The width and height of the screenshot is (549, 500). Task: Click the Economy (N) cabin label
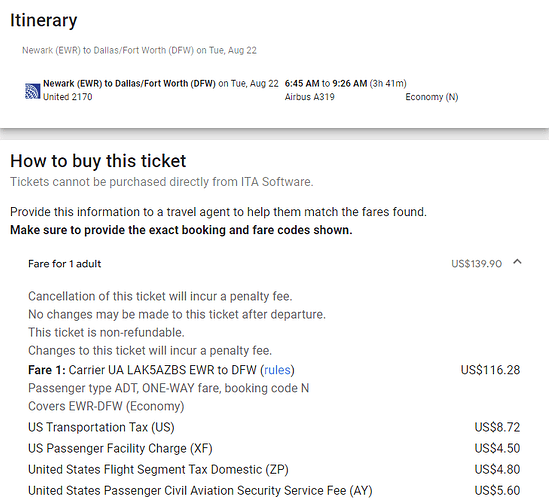point(432,97)
